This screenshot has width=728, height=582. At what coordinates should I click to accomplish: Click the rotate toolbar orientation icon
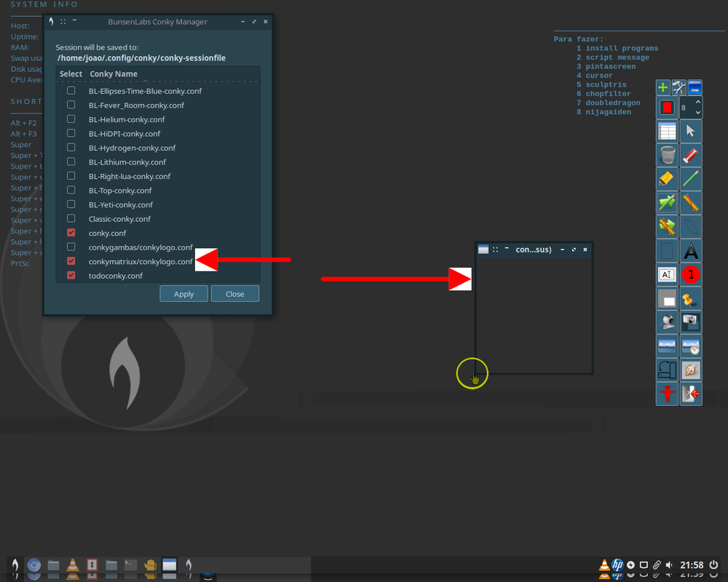[x=667, y=370]
